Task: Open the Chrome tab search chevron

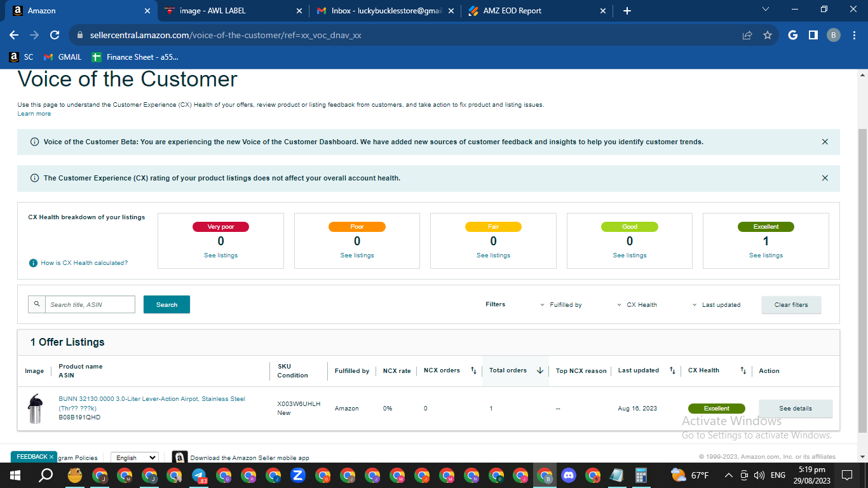Action: pos(766,10)
